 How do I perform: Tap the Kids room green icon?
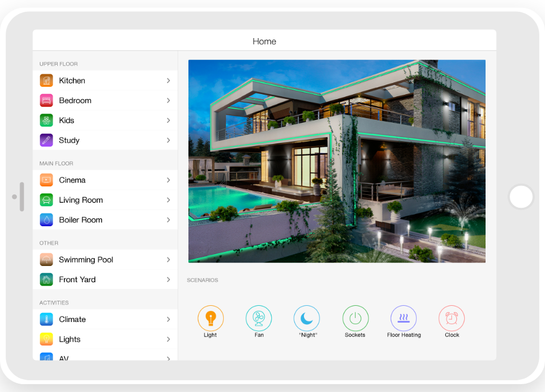pyautogui.click(x=47, y=120)
